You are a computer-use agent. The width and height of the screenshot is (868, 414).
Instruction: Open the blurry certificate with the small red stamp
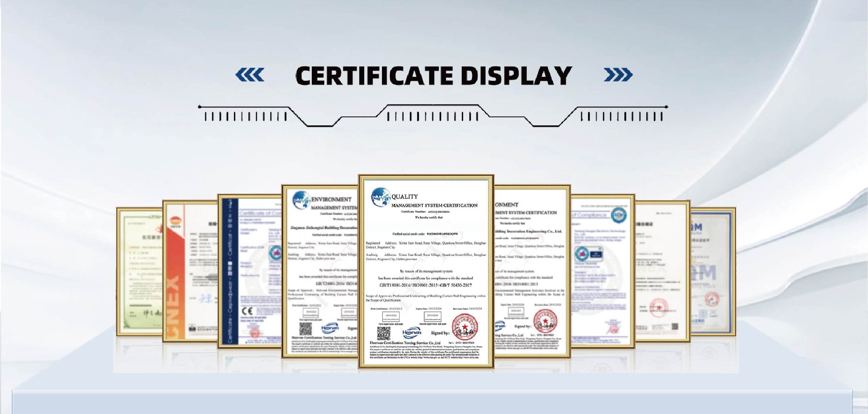click(662, 271)
